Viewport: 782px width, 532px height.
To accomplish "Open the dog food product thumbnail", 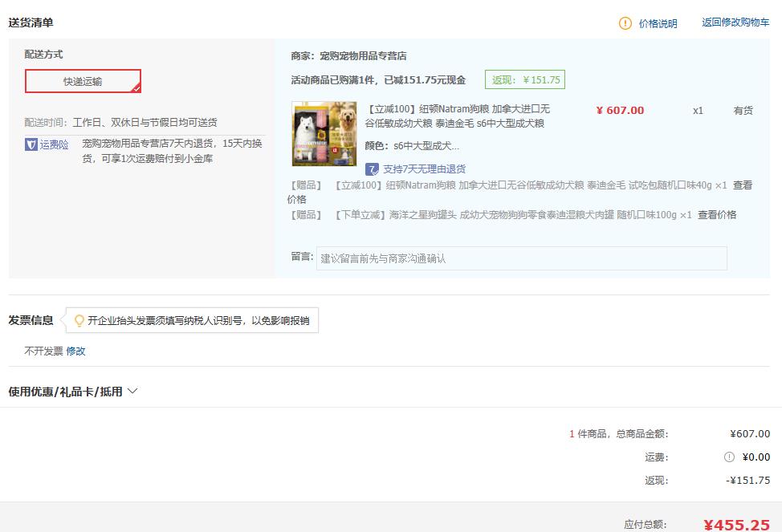I will tap(324, 134).
